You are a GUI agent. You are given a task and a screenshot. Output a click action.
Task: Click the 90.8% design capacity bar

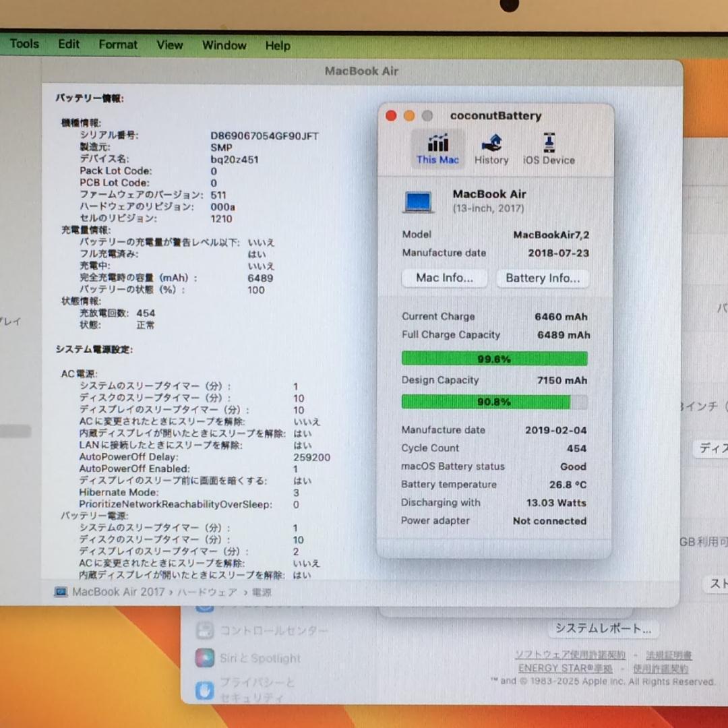coord(494,402)
